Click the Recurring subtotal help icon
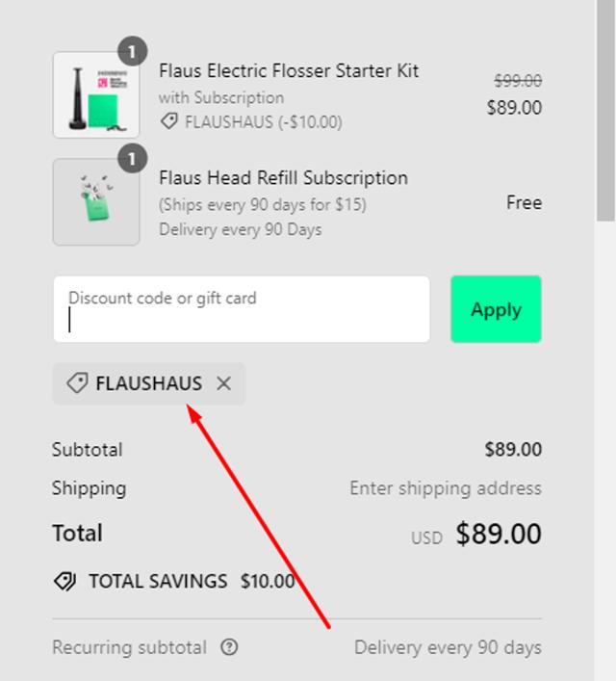The width and height of the screenshot is (616, 681). point(229,647)
